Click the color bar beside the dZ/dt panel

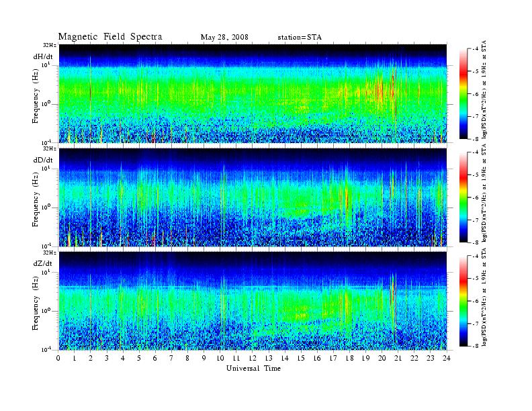tap(463, 301)
